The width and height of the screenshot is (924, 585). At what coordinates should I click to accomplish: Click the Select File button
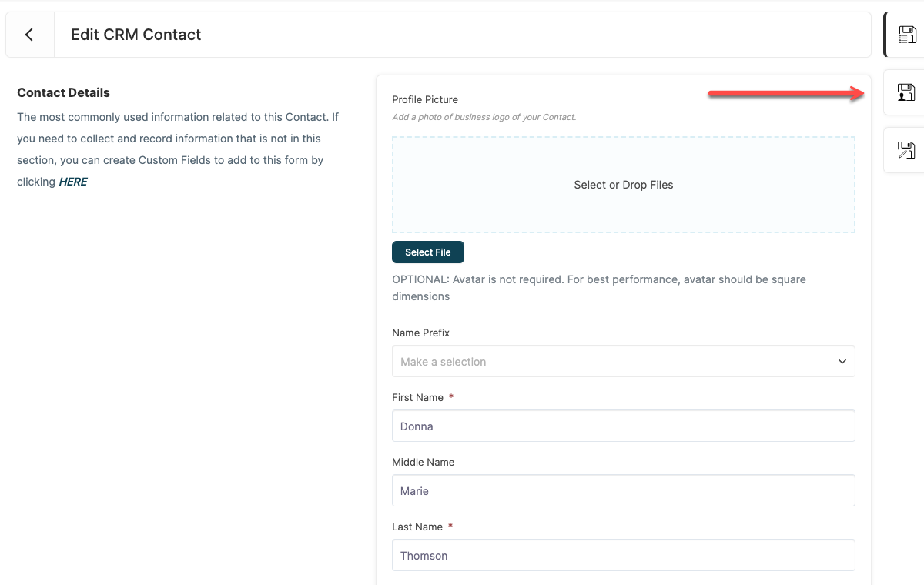tap(428, 252)
